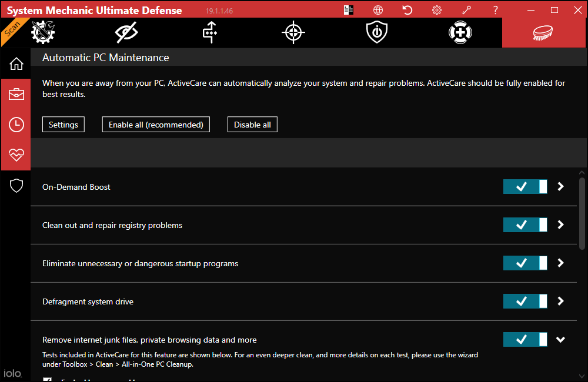
Task: Click 'Defragment system drive' text
Action: pos(88,301)
